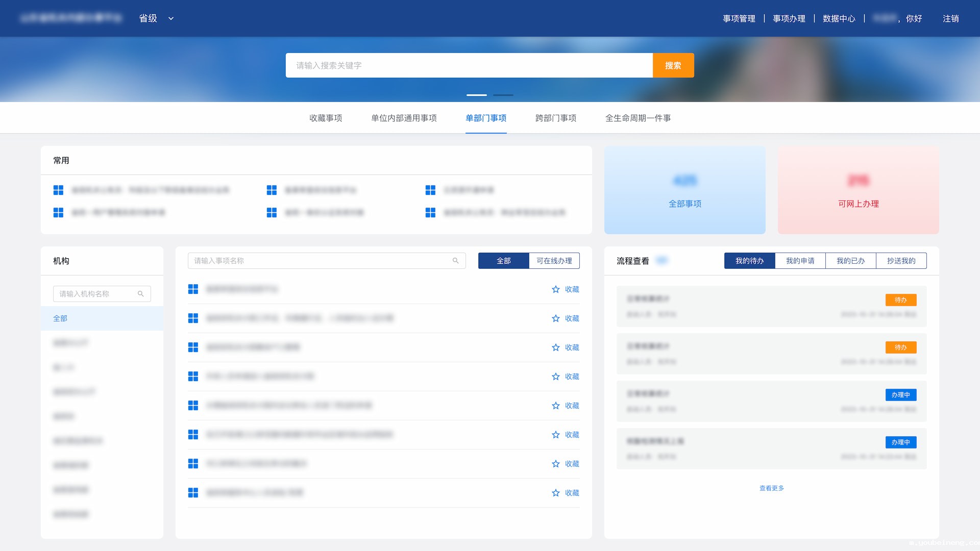Click the 查看更多 link
Screen dimensions: 980x551
point(771,488)
